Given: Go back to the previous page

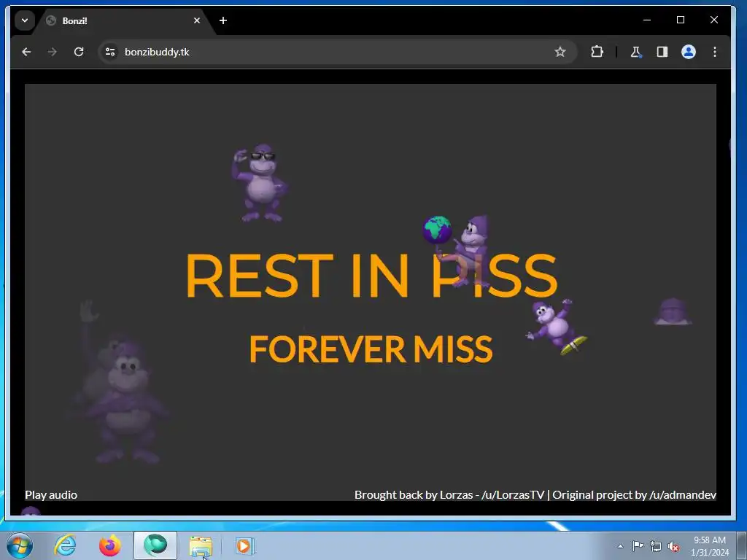Looking at the screenshot, I should (x=26, y=52).
